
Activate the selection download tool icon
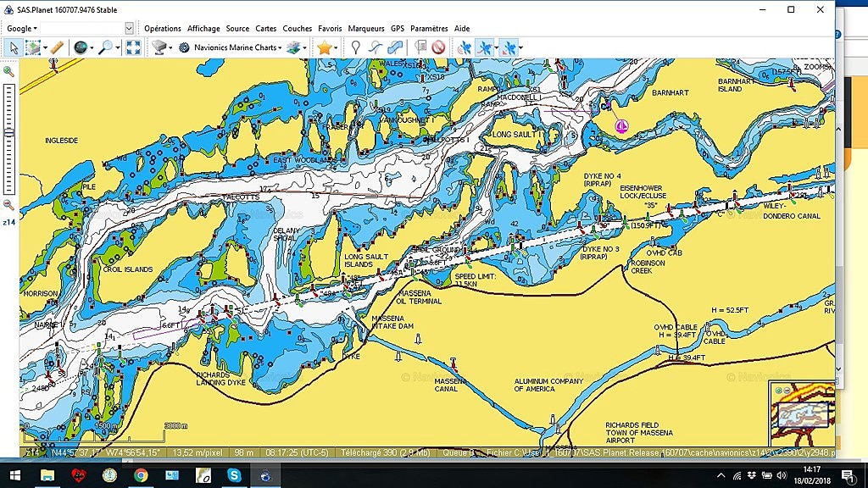click(33, 47)
